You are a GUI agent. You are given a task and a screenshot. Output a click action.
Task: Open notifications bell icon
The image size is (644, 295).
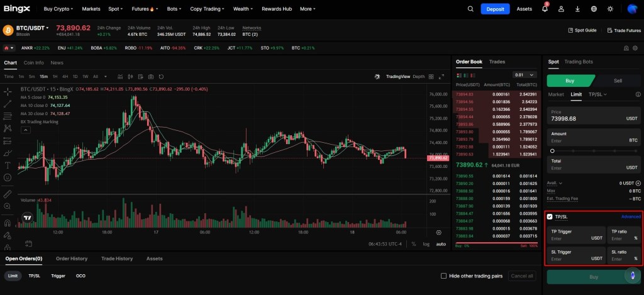(545, 9)
